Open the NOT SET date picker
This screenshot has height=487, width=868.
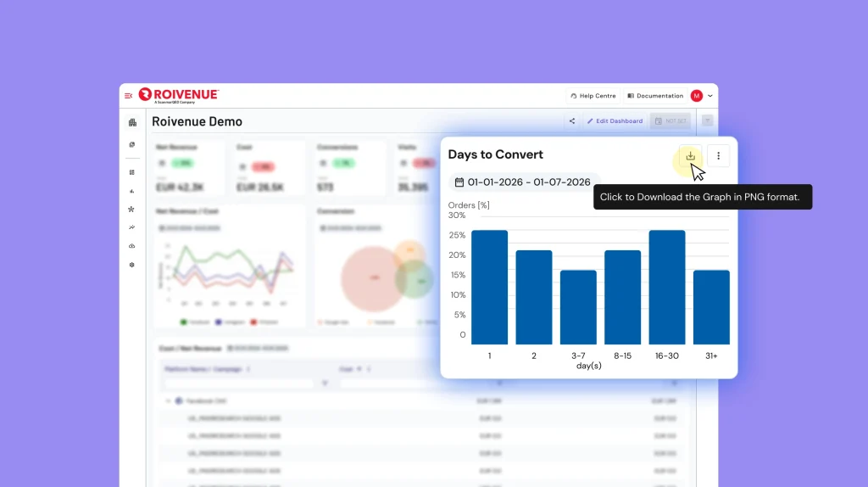tap(670, 120)
